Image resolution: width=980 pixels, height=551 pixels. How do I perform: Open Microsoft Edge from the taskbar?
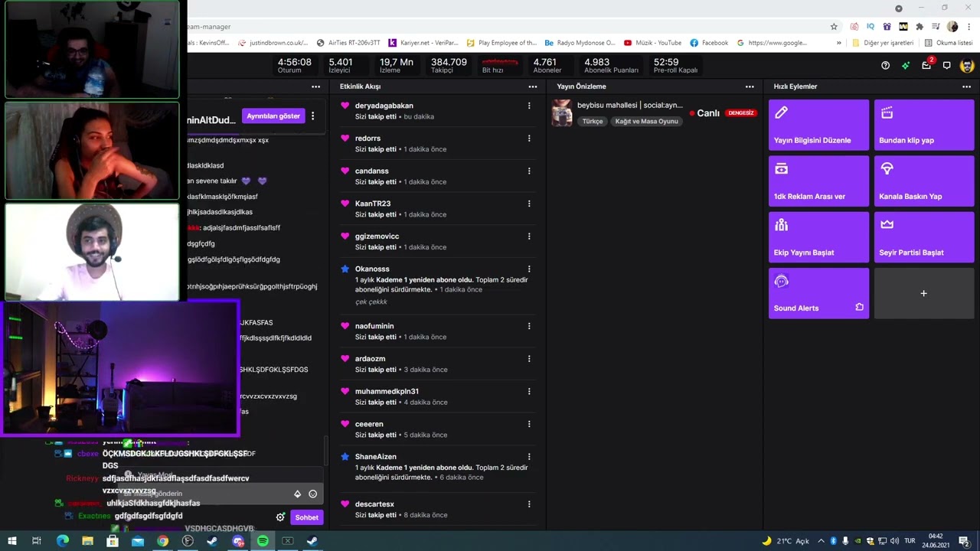[x=62, y=541]
